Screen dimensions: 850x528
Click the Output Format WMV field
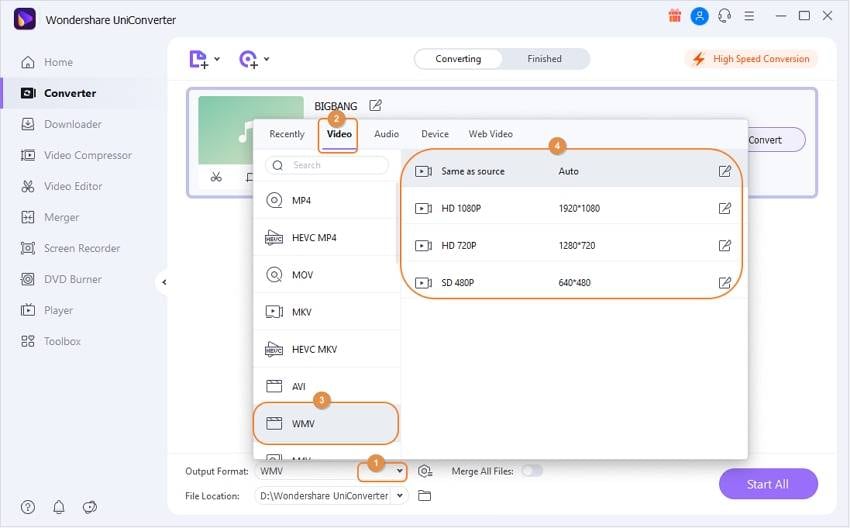(x=331, y=471)
